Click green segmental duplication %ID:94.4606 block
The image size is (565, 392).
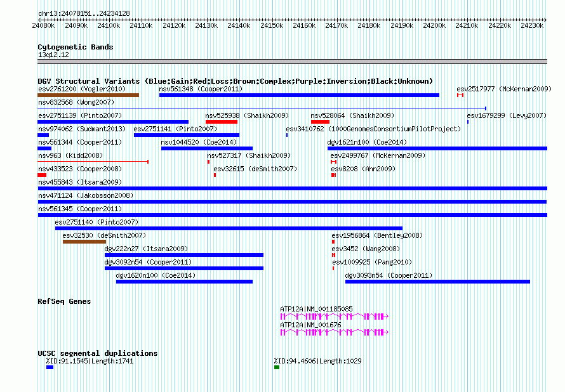pos(277,367)
